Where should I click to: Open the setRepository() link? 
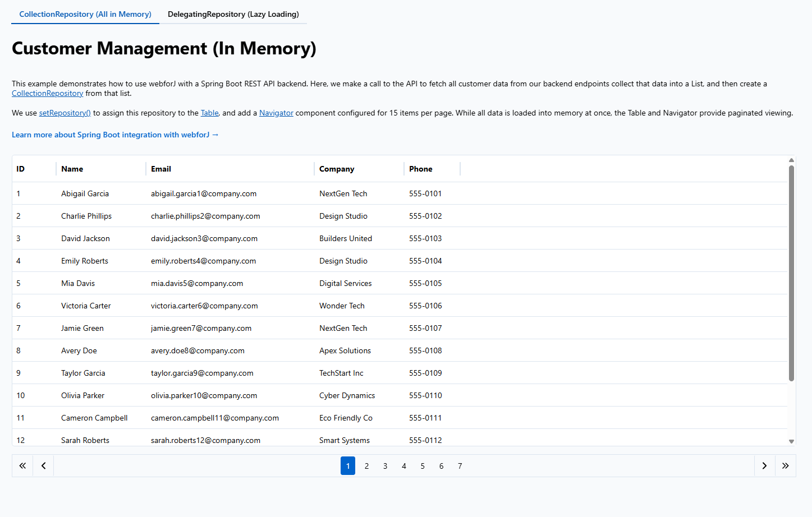[65, 113]
